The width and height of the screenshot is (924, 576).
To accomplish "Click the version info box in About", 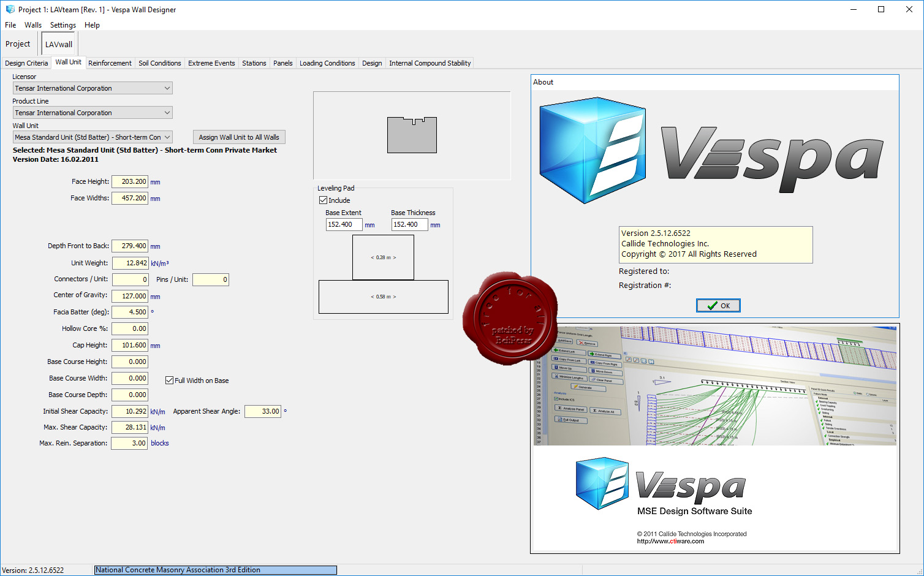I will (716, 244).
